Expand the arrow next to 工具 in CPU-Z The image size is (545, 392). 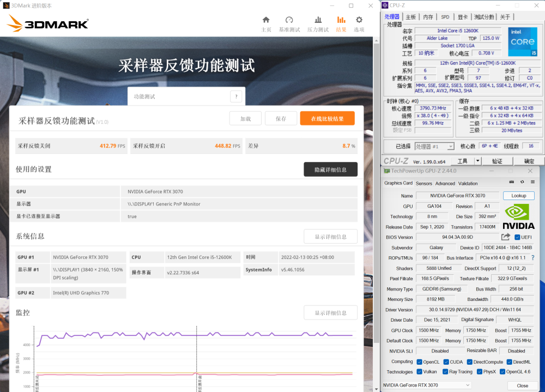tap(477, 161)
